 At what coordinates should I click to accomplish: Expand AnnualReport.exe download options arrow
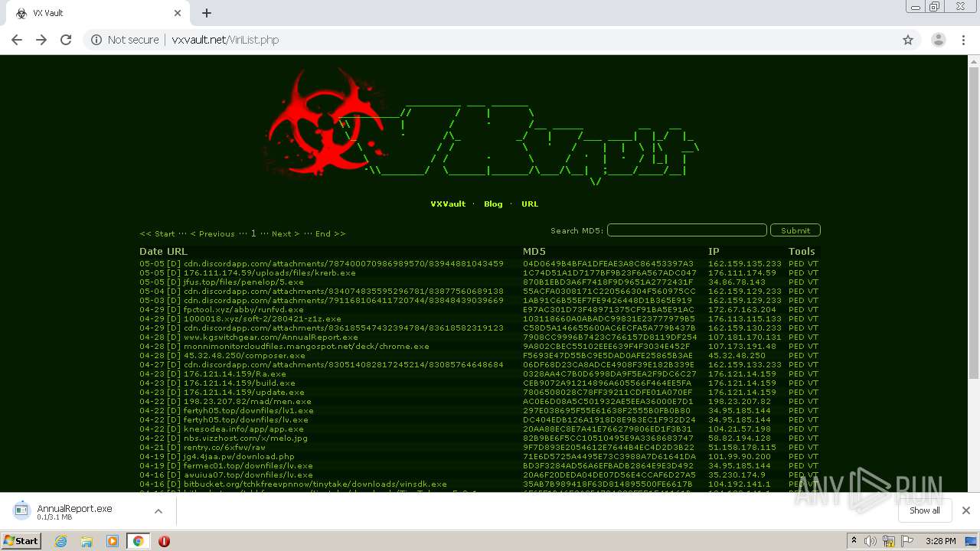(x=158, y=511)
